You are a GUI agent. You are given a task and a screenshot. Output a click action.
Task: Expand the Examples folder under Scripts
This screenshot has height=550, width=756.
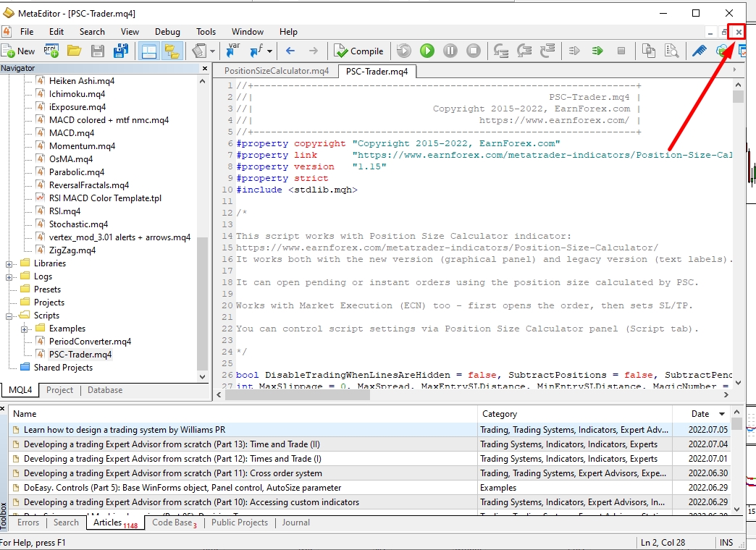coord(25,329)
